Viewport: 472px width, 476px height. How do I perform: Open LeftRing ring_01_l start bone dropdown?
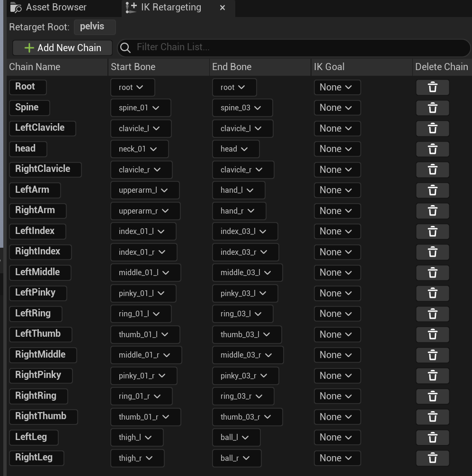pos(141,314)
